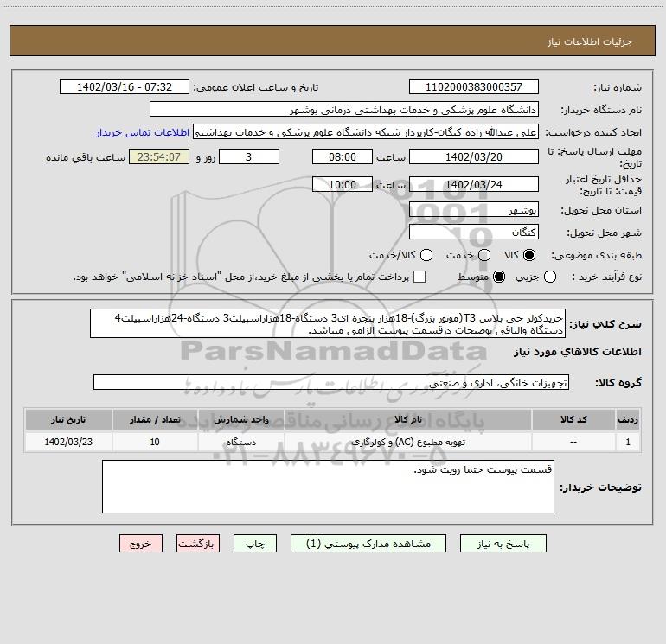Click the delivery city field کنگان
Screen dimensions: 666x644
click(x=474, y=233)
